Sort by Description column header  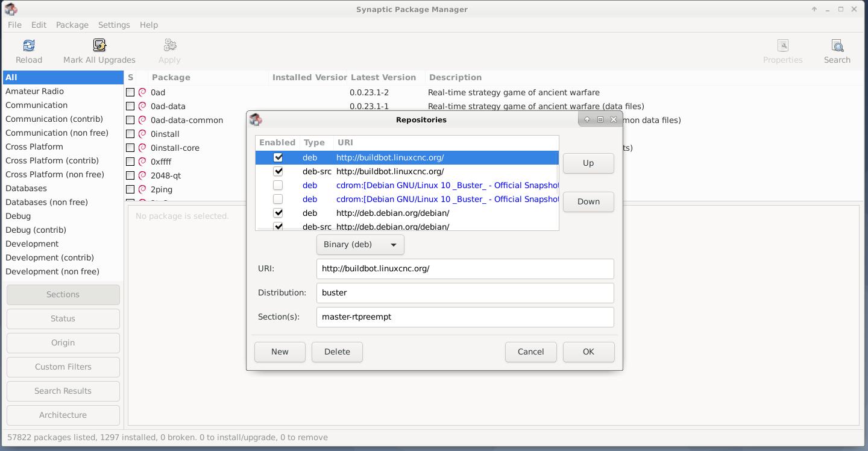[x=645, y=77]
